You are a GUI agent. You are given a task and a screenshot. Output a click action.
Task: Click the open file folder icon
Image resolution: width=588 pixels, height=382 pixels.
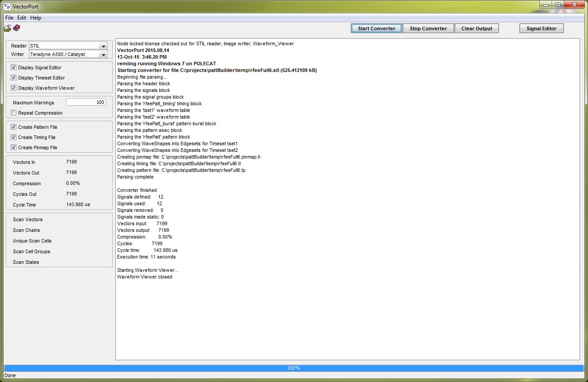(8, 28)
